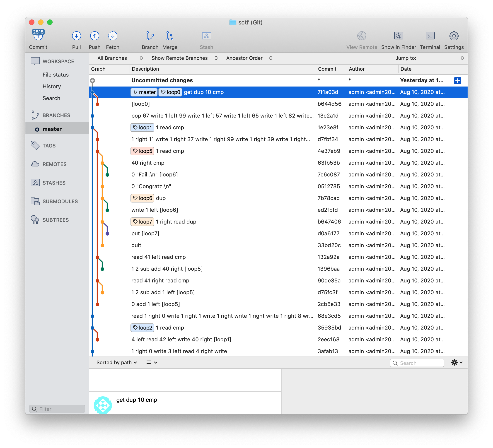Select File status in the sidebar
Screen dimensions: 493x448
(56, 75)
